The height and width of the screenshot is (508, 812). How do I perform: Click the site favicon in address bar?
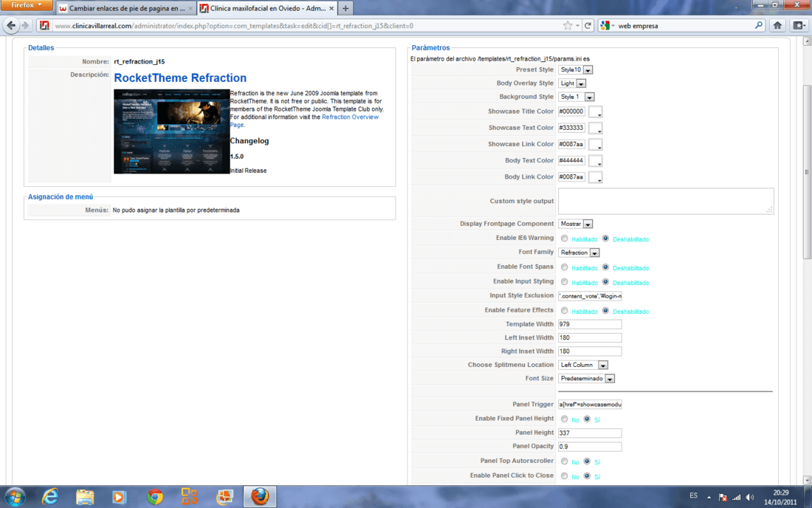[x=44, y=25]
